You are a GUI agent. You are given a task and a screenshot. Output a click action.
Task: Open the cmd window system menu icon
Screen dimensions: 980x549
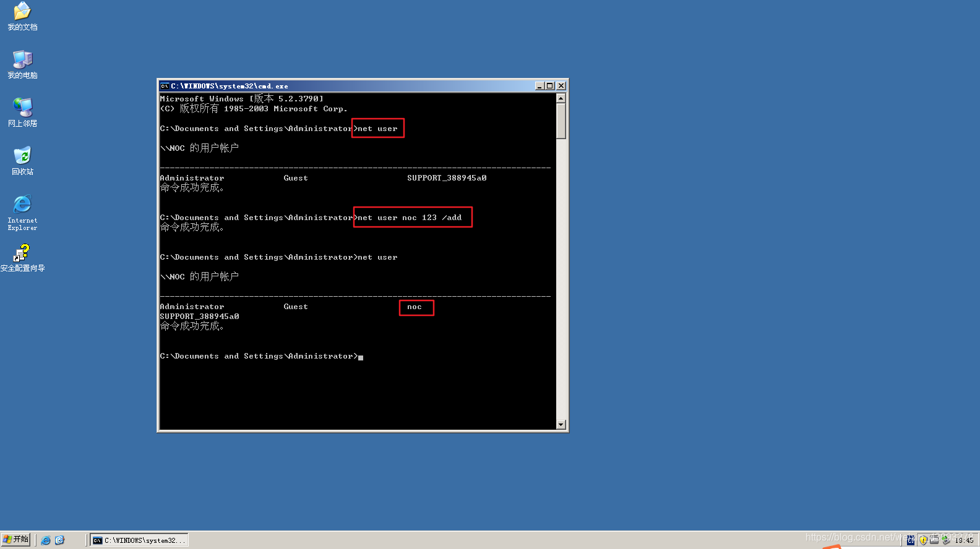[x=165, y=86]
